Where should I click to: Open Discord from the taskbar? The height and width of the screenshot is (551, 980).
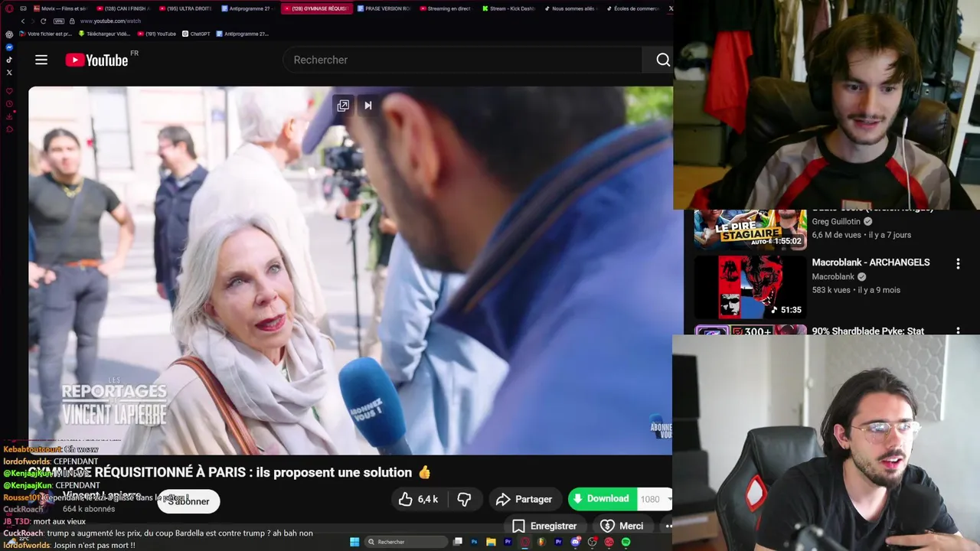click(x=576, y=542)
